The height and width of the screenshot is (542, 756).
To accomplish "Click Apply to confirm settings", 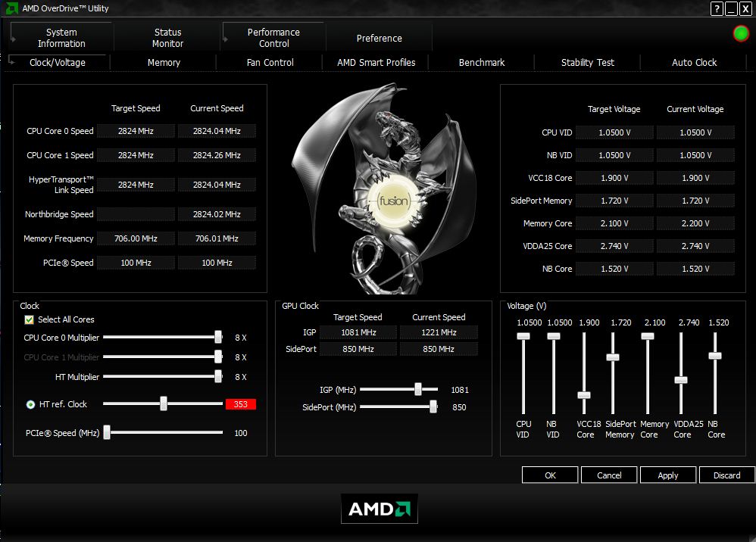I will [668, 475].
